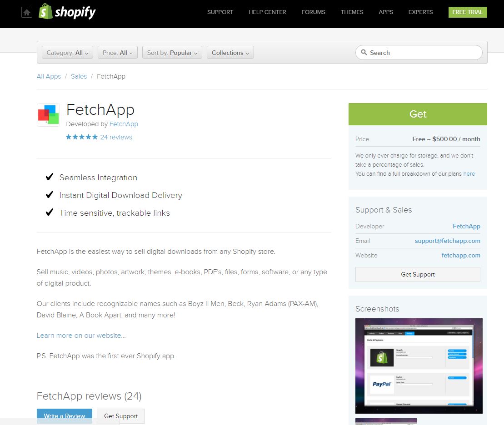Click the large FetchApp title heading
Image resolution: width=504 pixels, height=425 pixels.
point(100,109)
